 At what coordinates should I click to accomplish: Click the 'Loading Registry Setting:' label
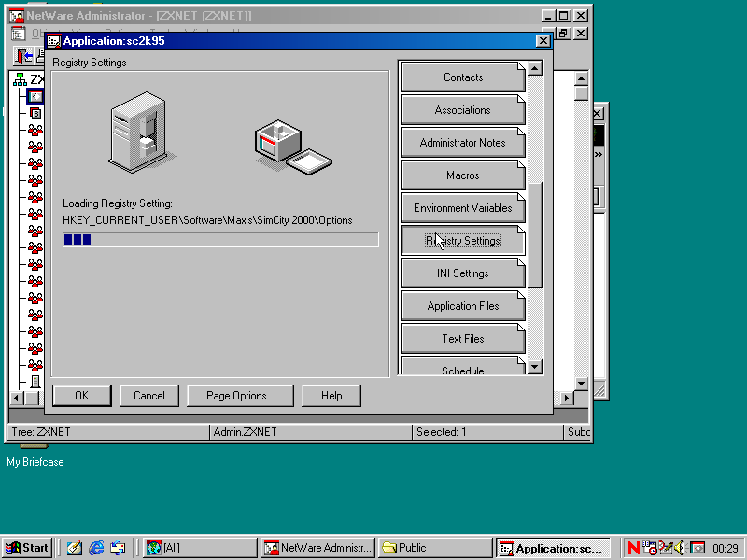118,203
